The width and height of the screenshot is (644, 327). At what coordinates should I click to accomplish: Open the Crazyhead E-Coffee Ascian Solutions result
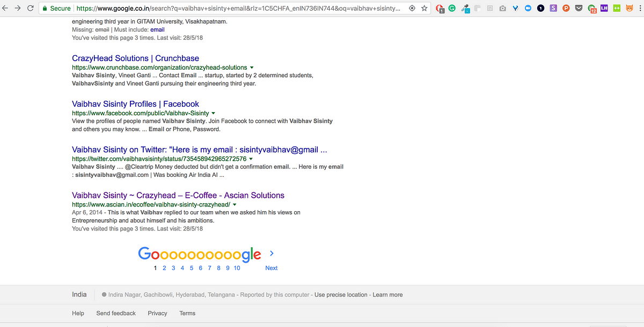click(x=178, y=195)
